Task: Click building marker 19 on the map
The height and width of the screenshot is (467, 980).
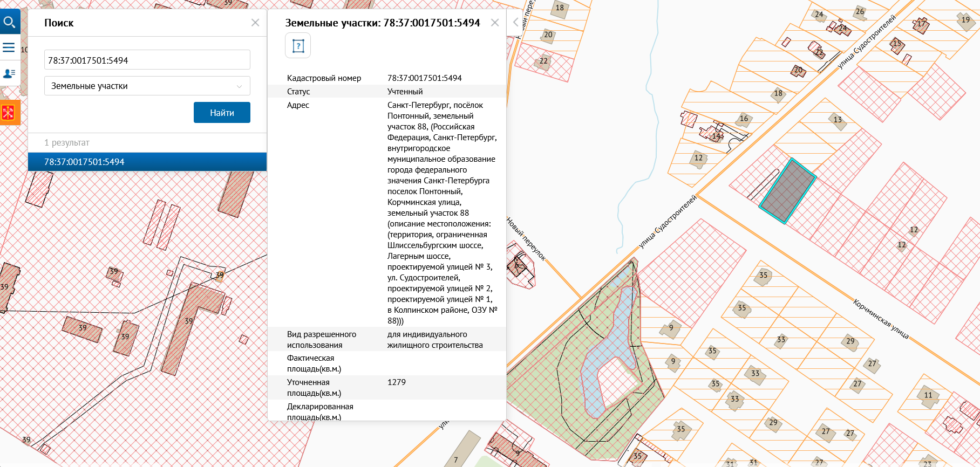Action: (x=965, y=20)
